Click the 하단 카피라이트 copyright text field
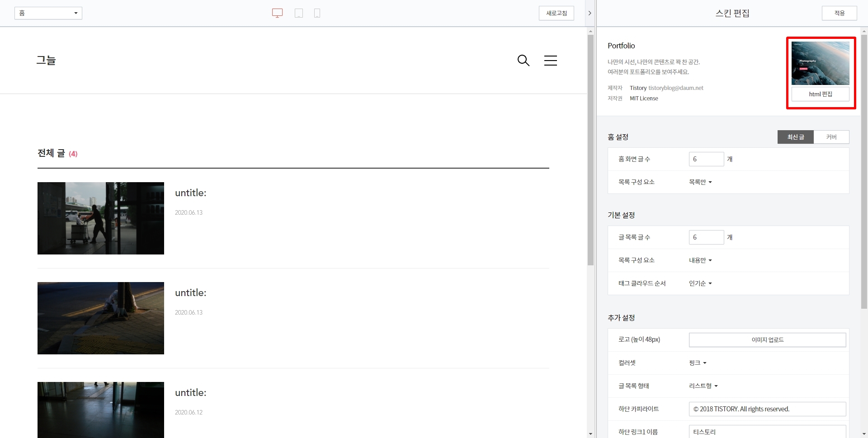The height and width of the screenshot is (438, 868). 767,409
